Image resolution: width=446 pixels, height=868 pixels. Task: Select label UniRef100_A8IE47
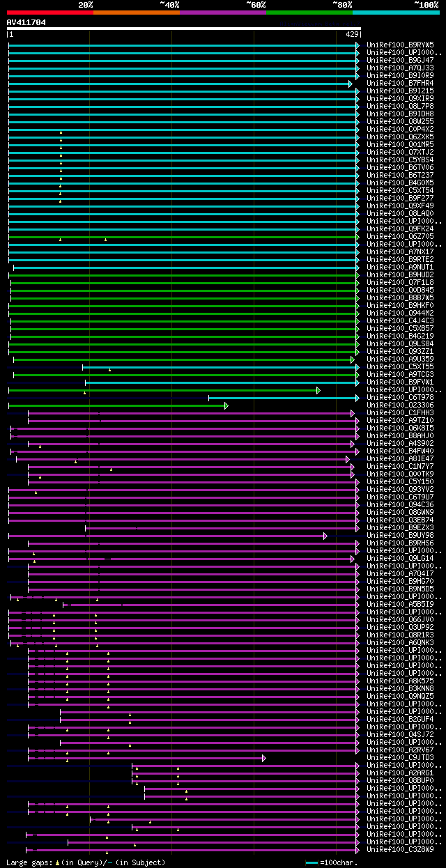tap(400, 459)
